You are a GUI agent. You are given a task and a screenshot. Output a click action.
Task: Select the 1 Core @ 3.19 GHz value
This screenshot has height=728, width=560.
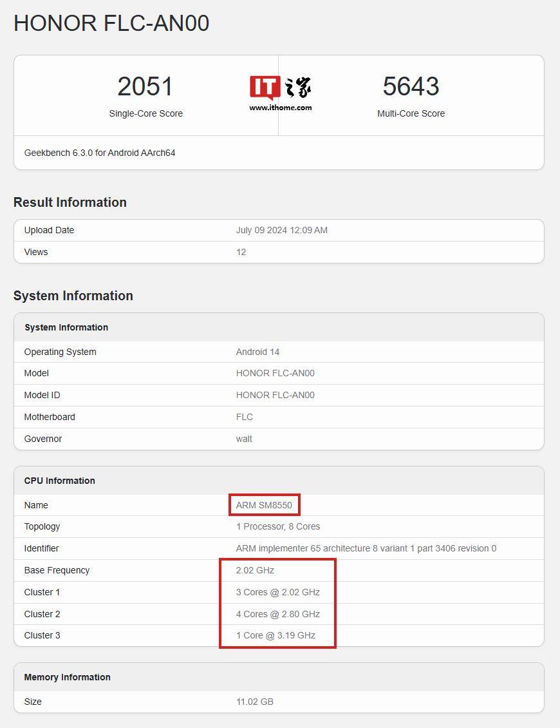[275, 635]
